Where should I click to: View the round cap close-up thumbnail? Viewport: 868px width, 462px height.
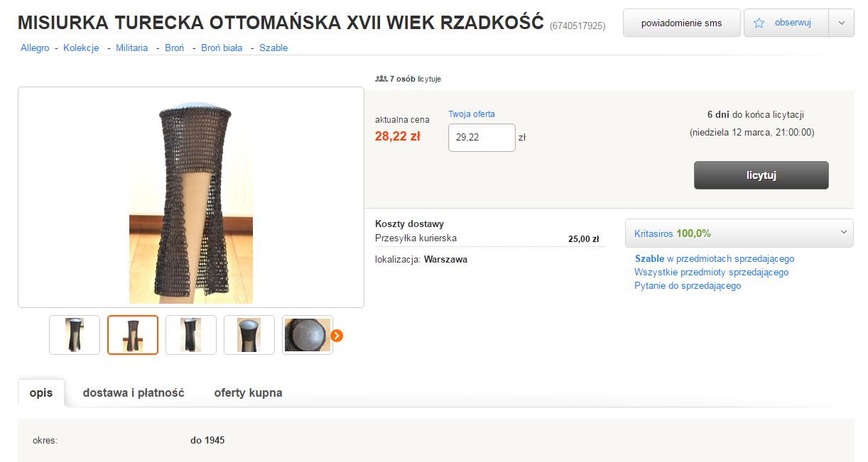point(308,335)
